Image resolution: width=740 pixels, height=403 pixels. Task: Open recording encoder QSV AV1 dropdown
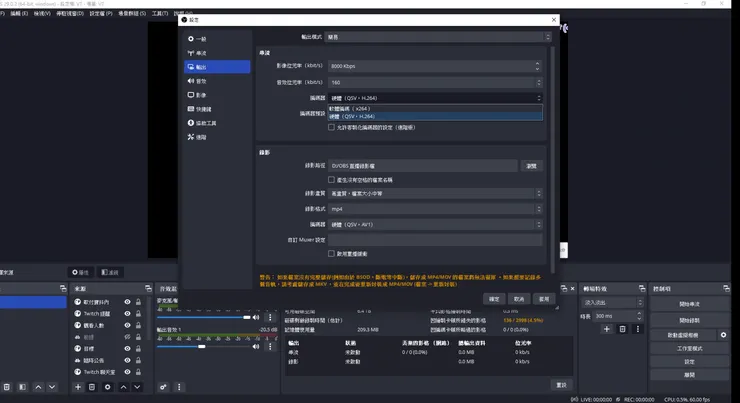point(435,224)
